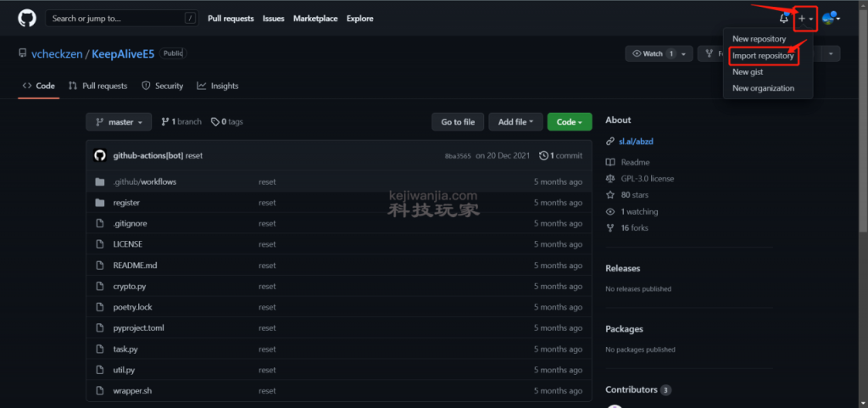Open the notifications bell icon
Image resolution: width=868 pixels, height=408 pixels.
tap(783, 19)
